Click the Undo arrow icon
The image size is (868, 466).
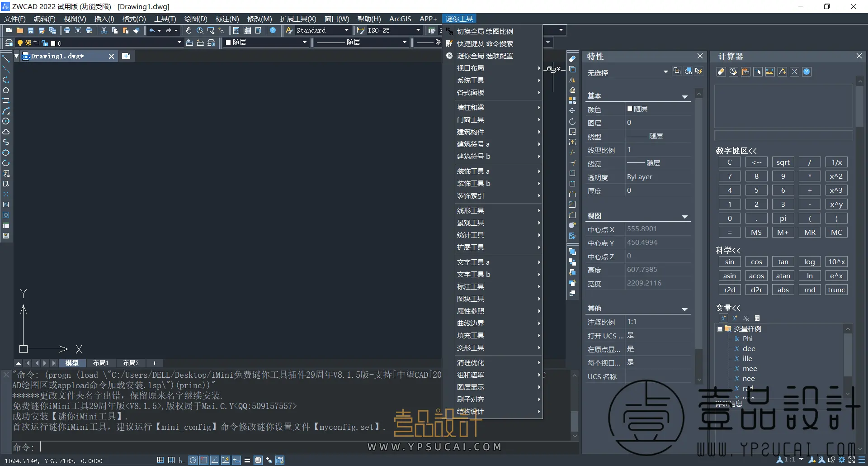[152, 30]
